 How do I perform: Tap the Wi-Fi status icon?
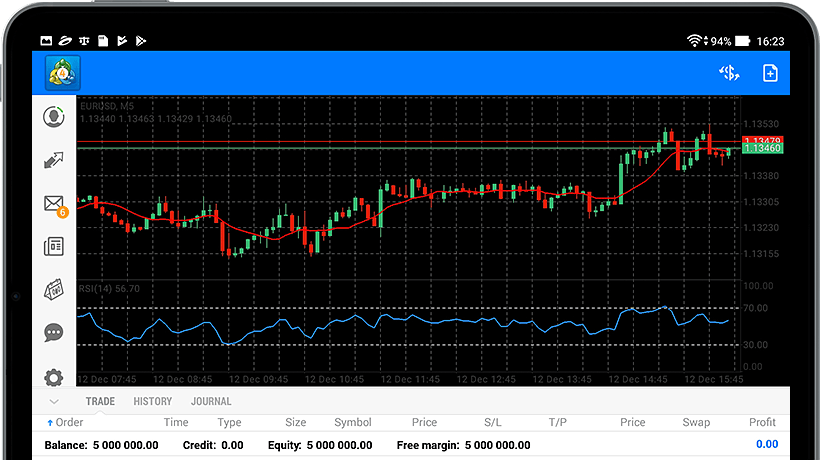[694, 41]
